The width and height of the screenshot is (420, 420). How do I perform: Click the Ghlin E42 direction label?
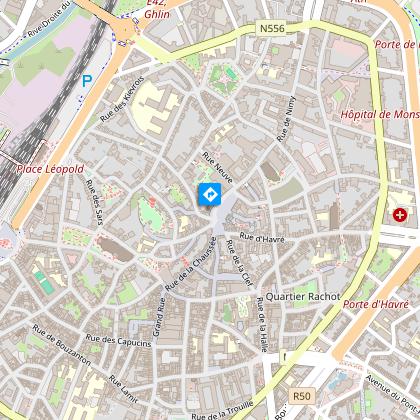pyautogui.click(x=157, y=9)
